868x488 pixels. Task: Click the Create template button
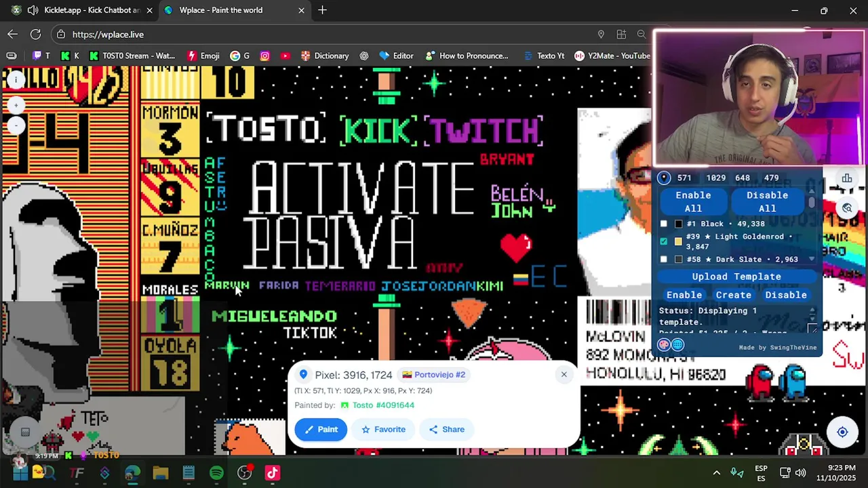pyautogui.click(x=734, y=295)
